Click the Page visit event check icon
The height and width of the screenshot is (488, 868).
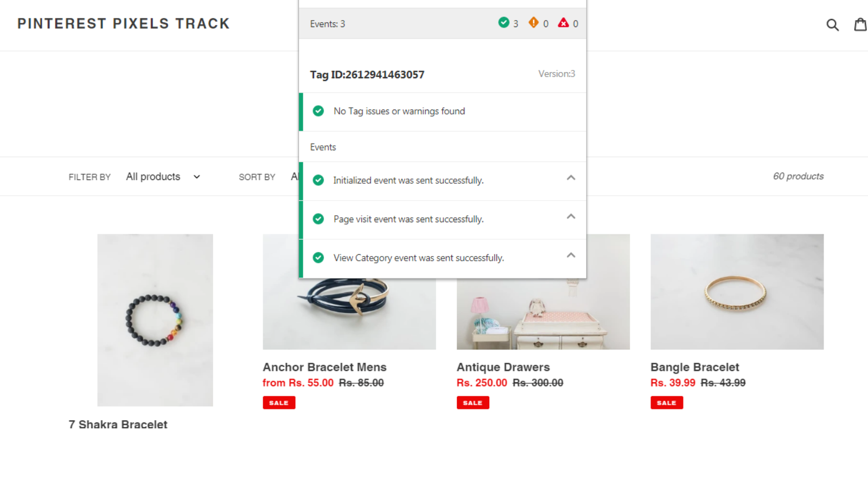[318, 219]
